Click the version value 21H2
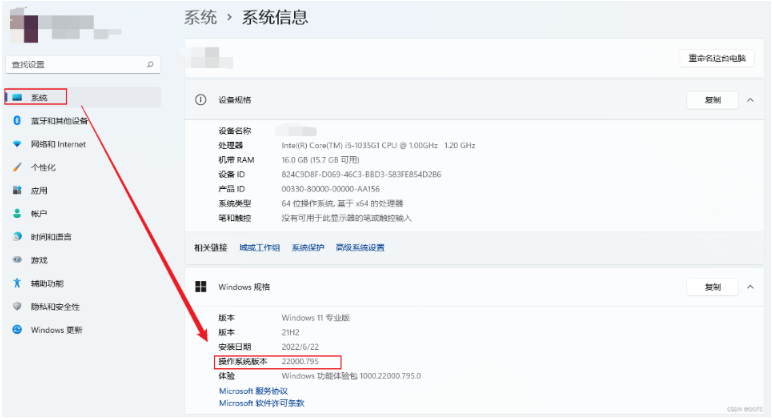772x419 pixels. pyautogui.click(x=290, y=332)
